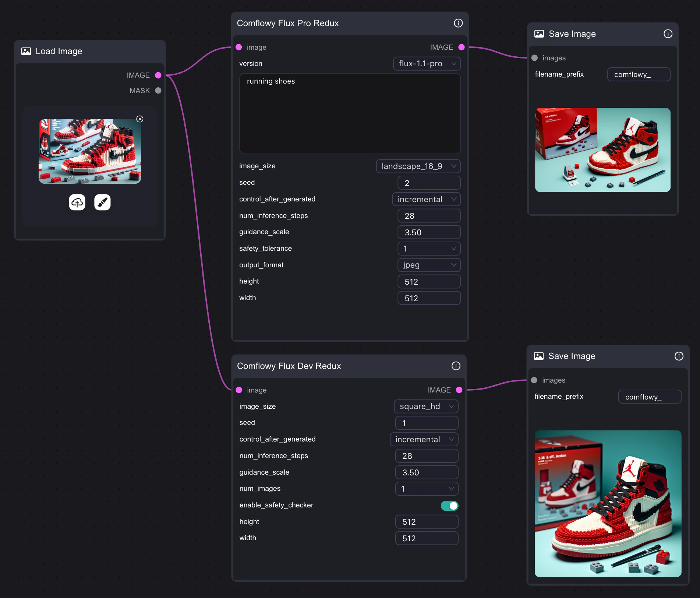Select the mask brush icon in Load Image
This screenshot has width=700, height=598.
pyautogui.click(x=103, y=202)
